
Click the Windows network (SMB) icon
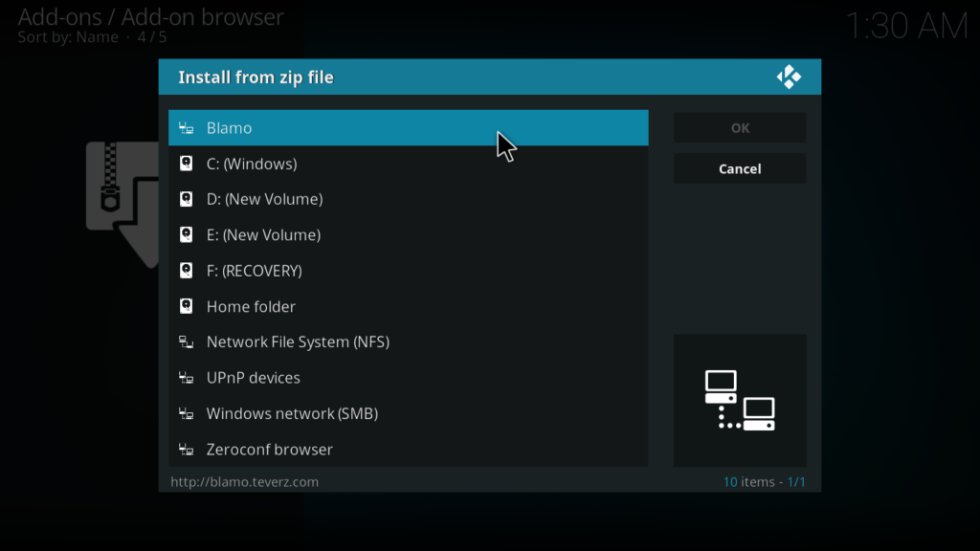click(186, 413)
